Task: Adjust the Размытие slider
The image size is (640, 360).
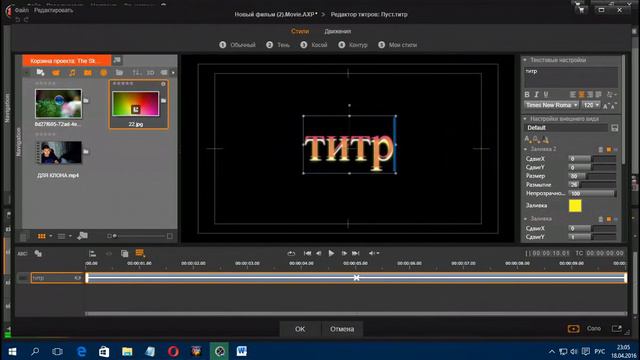Action: pos(592,185)
